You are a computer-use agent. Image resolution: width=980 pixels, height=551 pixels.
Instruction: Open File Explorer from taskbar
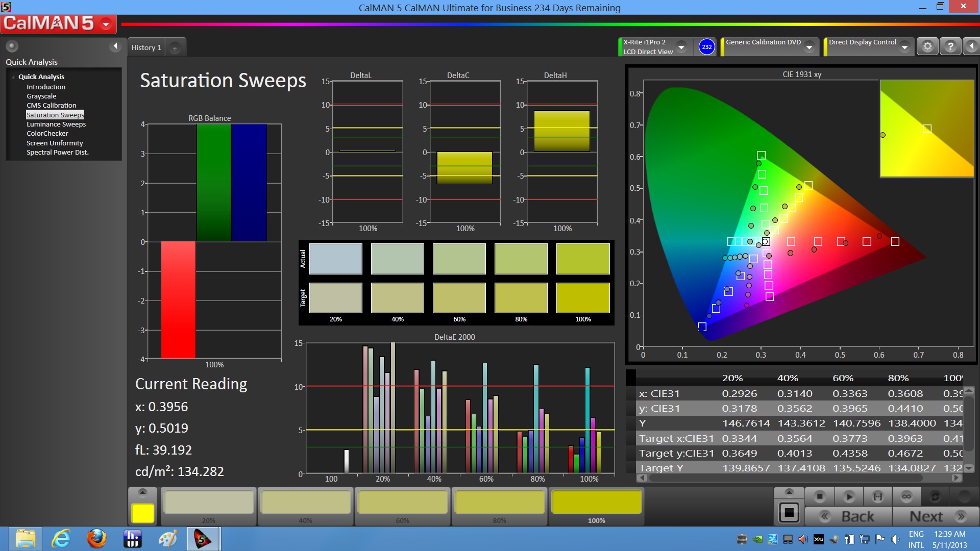(x=26, y=539)
